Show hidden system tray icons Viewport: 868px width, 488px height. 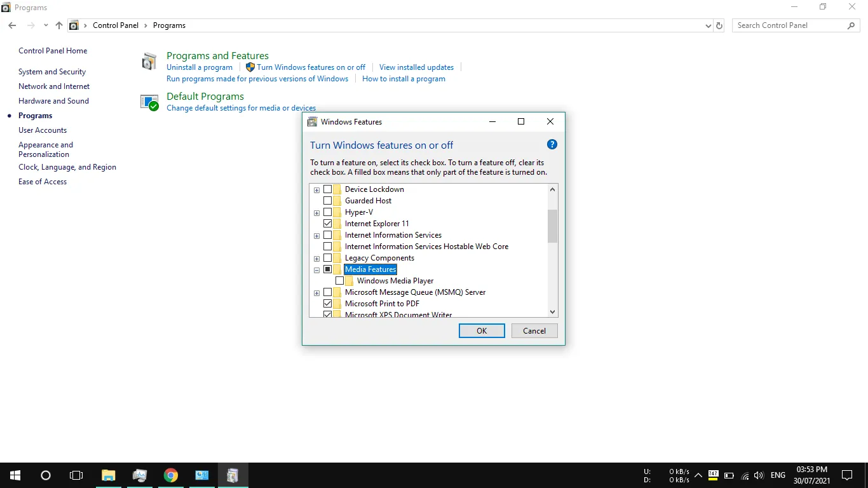coord(698,475)
